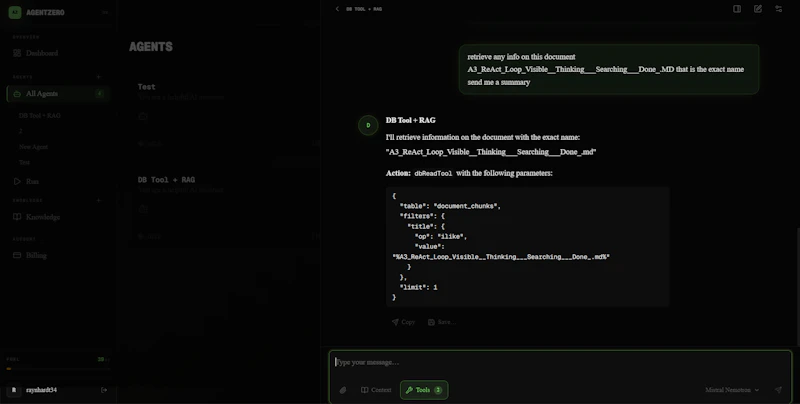Toggle the Tools button in message bar
The width and height of the screenshot is (800, 404).
coord(424,390)
